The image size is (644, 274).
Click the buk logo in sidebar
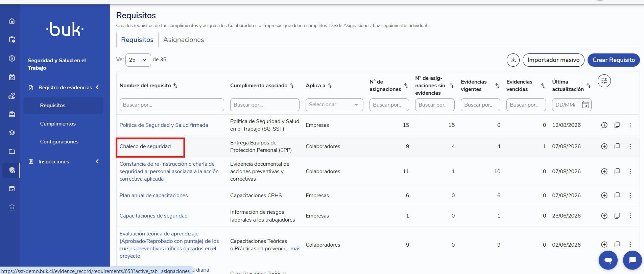coord(65,29)
